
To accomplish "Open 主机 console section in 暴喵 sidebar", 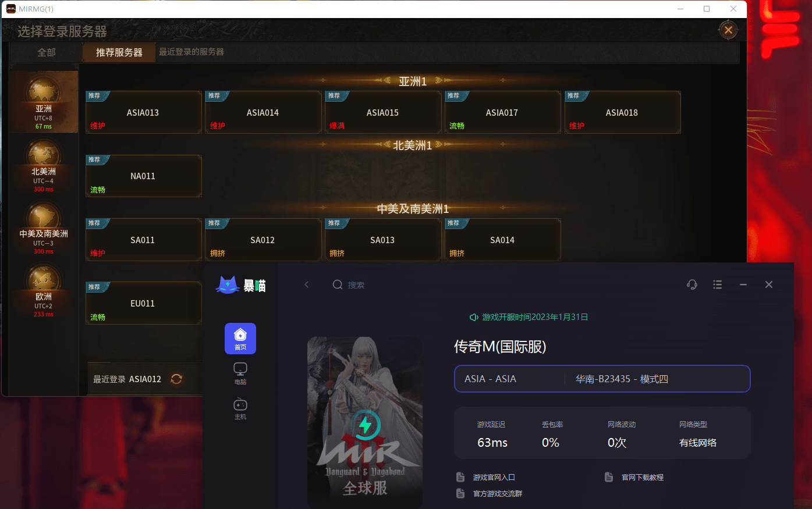I will pos(240,408).
